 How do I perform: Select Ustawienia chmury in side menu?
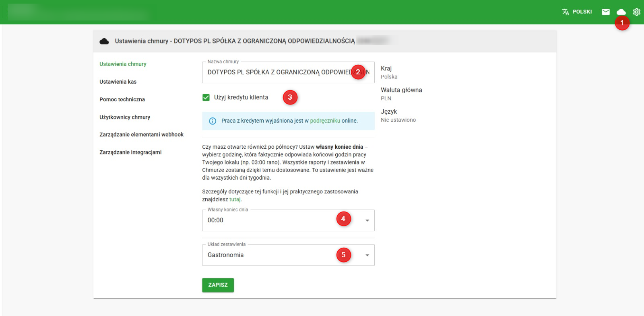pyautogui.click(x=123, y=64)
